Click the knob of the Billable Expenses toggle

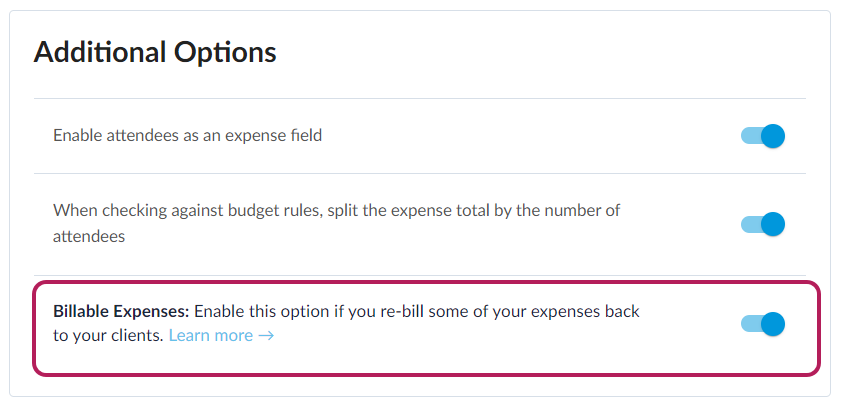point(772,324)
